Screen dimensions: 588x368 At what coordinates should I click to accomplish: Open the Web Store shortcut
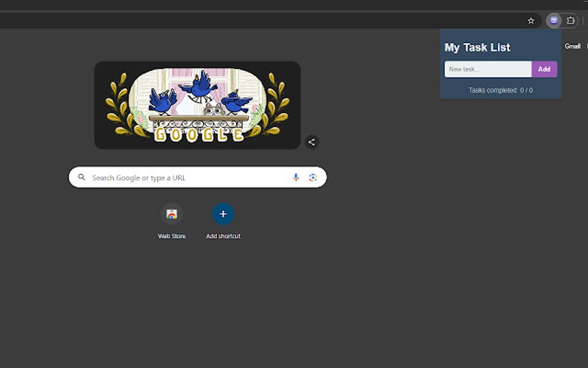click(x=172, y=213)
